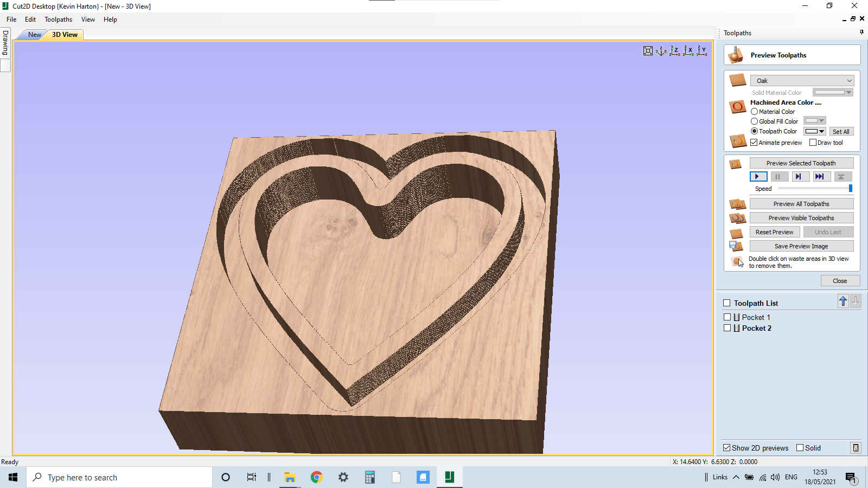Tick the Pocket 2 visibility checkbox

(x=727, y=328)
